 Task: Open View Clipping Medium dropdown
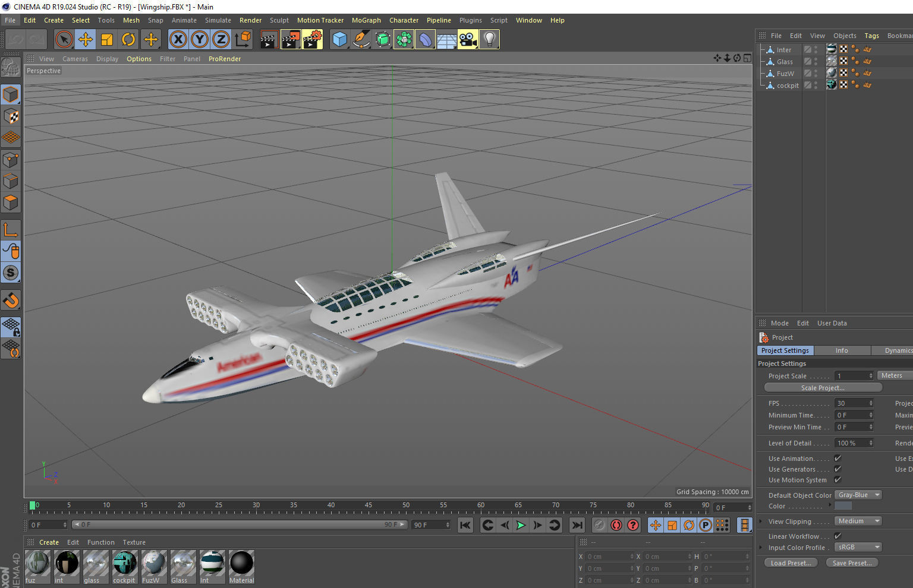point(858,521)
